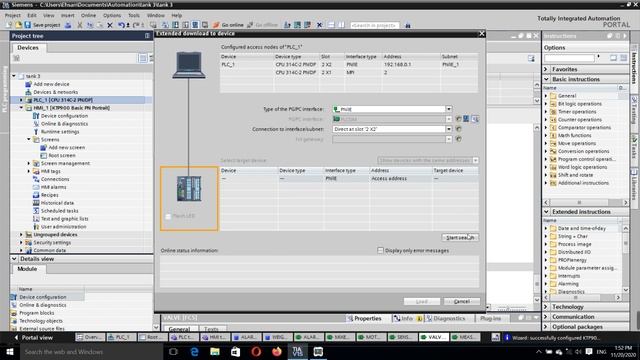This screenshot has height=360, width=640.
Task: Collapse the Screens folder node
Action: click(x=29, y=140)
